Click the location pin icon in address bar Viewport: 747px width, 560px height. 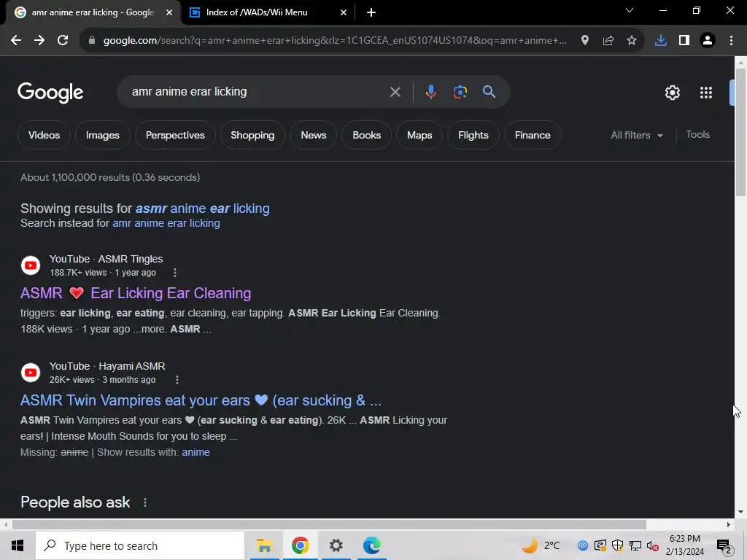click(x=585, y=41)
